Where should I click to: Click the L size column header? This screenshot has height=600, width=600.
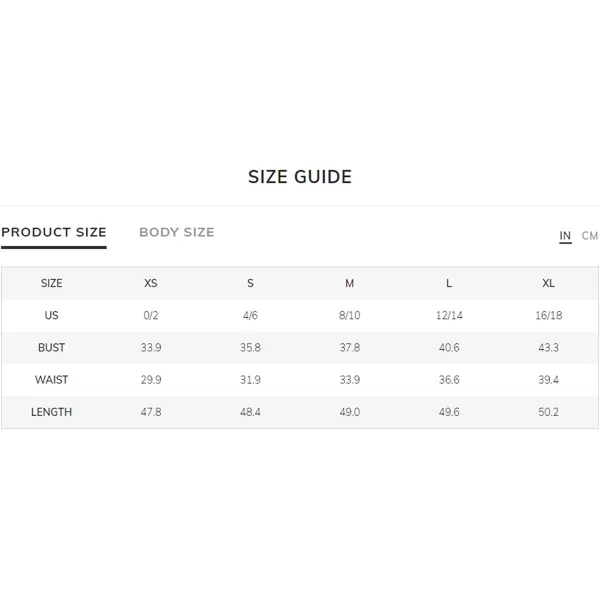(449, 283)
